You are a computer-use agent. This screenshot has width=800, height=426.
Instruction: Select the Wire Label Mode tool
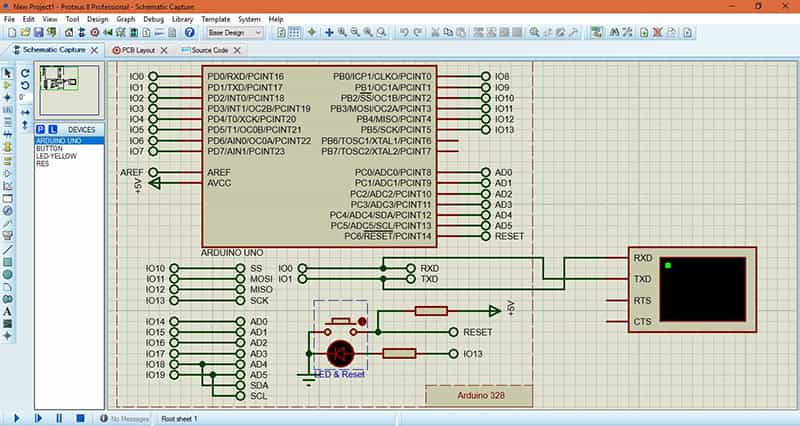tap(7, 110)
